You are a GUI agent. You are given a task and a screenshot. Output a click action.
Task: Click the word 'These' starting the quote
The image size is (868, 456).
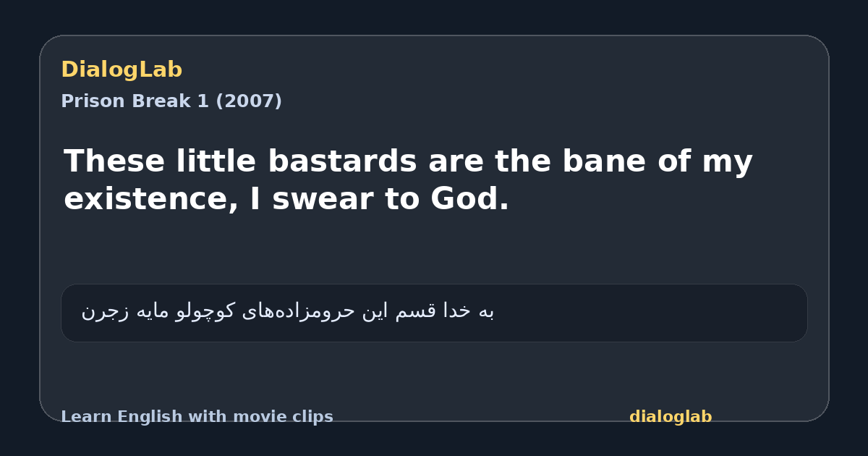pyautogui.click(x=114, y=161)
